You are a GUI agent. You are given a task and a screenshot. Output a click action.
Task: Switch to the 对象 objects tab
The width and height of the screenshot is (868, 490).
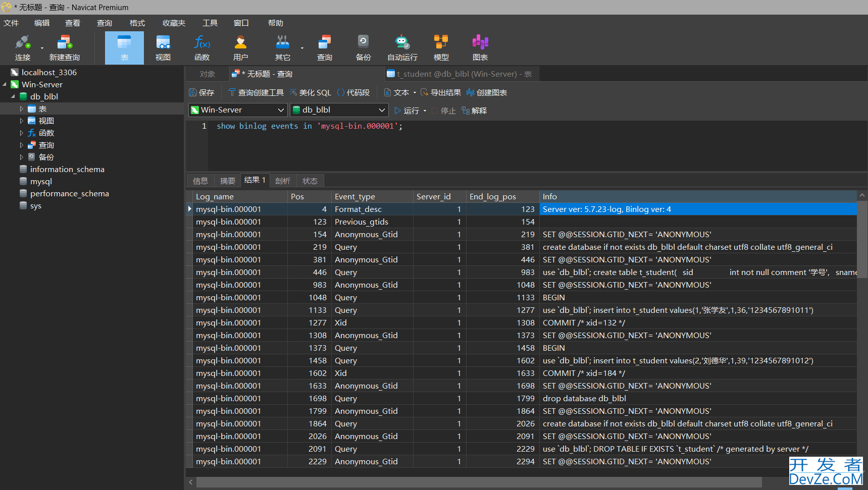pos(208,74)
